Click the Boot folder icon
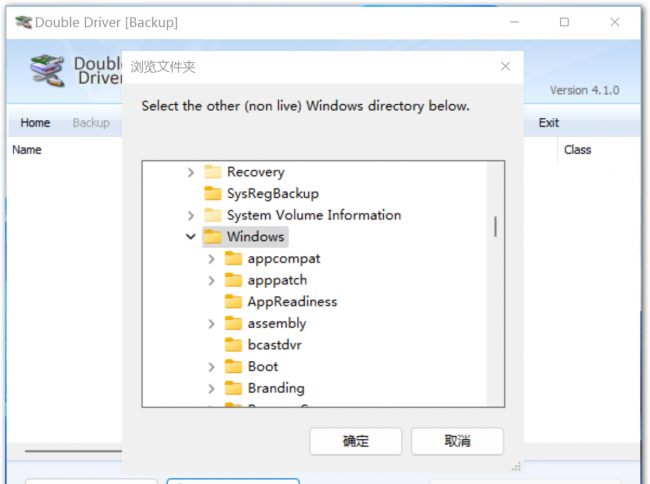The height and width of the screenshot is (484, 650). [233, 366]
